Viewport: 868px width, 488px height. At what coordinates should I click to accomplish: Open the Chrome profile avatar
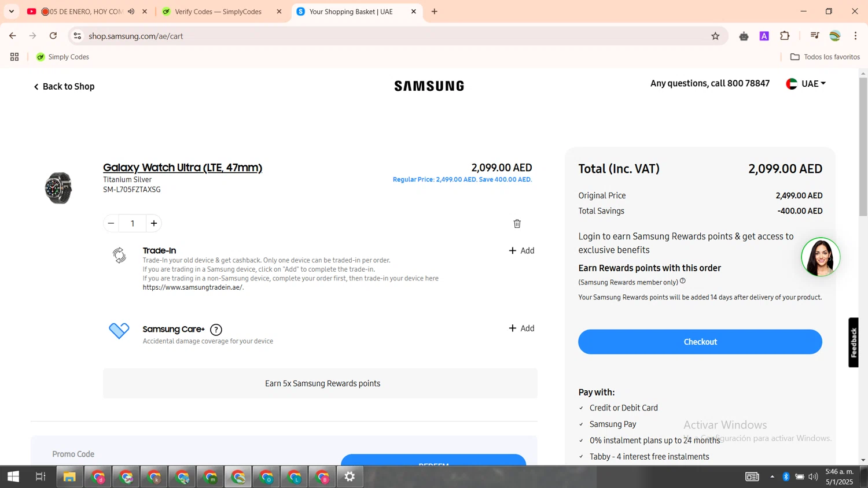(835, 36)
